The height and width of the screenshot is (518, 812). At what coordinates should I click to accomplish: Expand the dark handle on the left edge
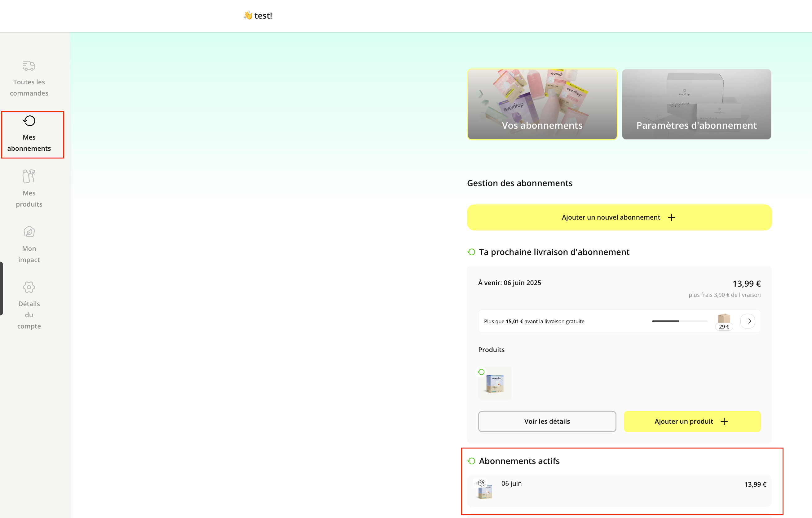tap(1, 289)
